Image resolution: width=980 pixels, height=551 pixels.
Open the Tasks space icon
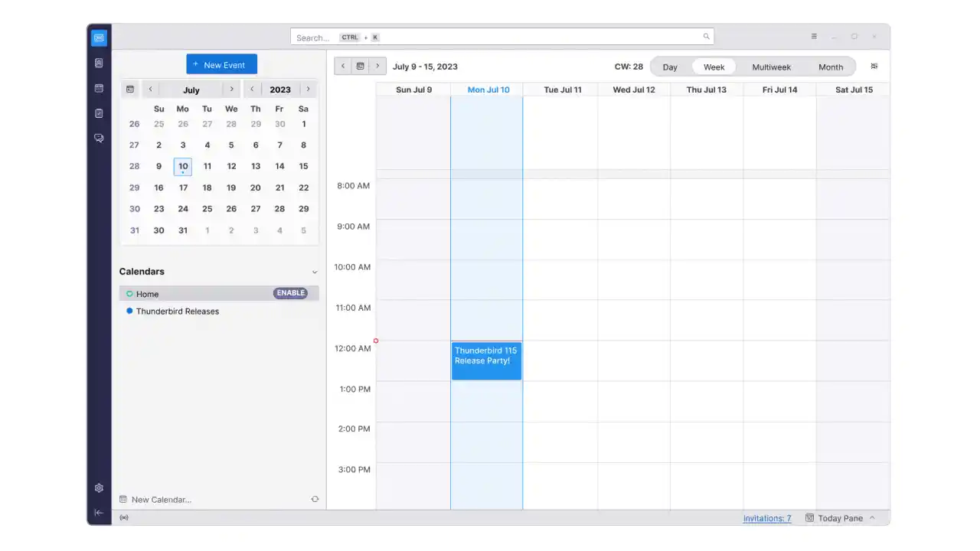(x=99, y=113)
